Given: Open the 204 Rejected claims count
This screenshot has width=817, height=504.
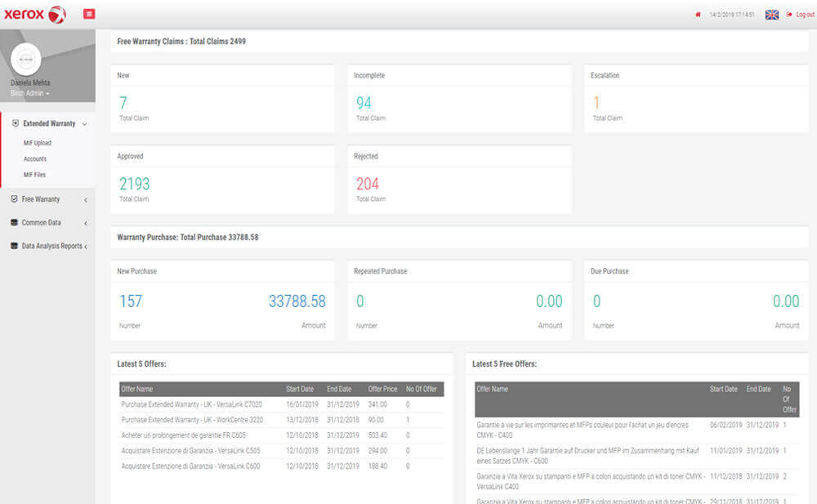Looking at the screenshot, I should click(368, 184).
